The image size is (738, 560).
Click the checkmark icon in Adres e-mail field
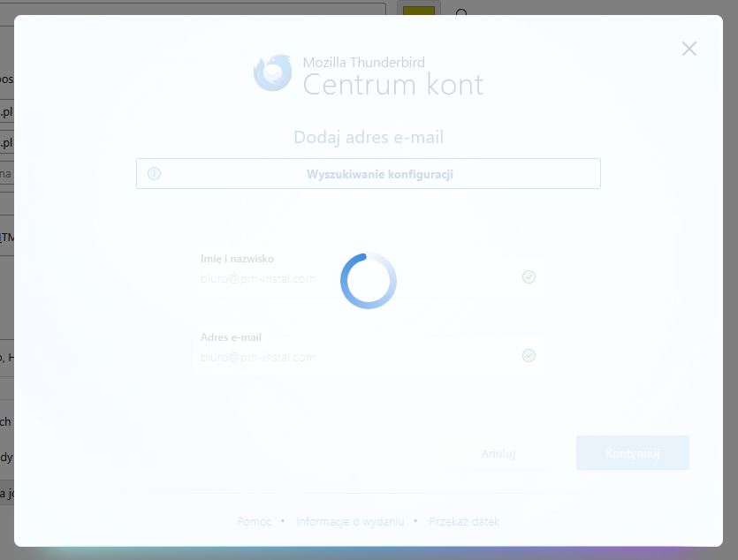pos(529,355)
